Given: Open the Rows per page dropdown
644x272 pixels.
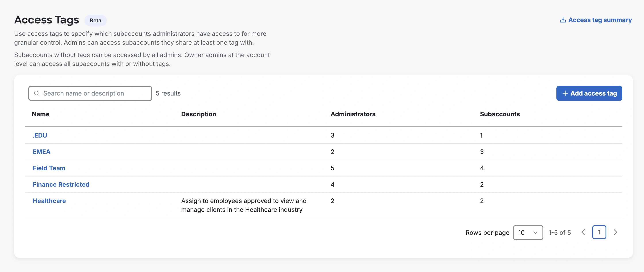Looking at the screenshot, I should pyautogui.click(x=528, y=232).
